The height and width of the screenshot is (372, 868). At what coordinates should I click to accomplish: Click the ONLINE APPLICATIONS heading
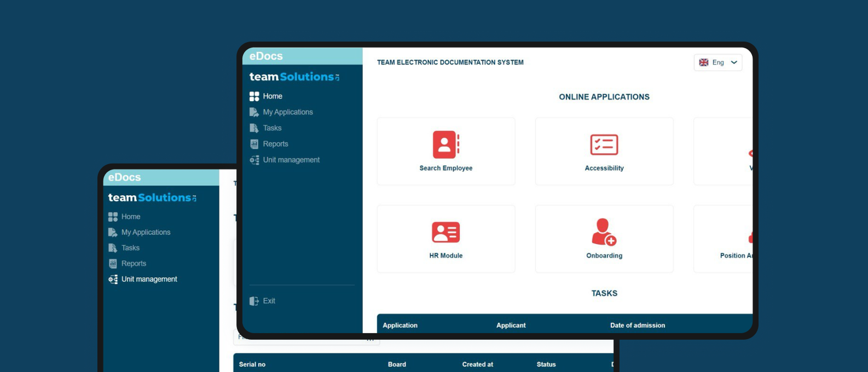point(604,97)
